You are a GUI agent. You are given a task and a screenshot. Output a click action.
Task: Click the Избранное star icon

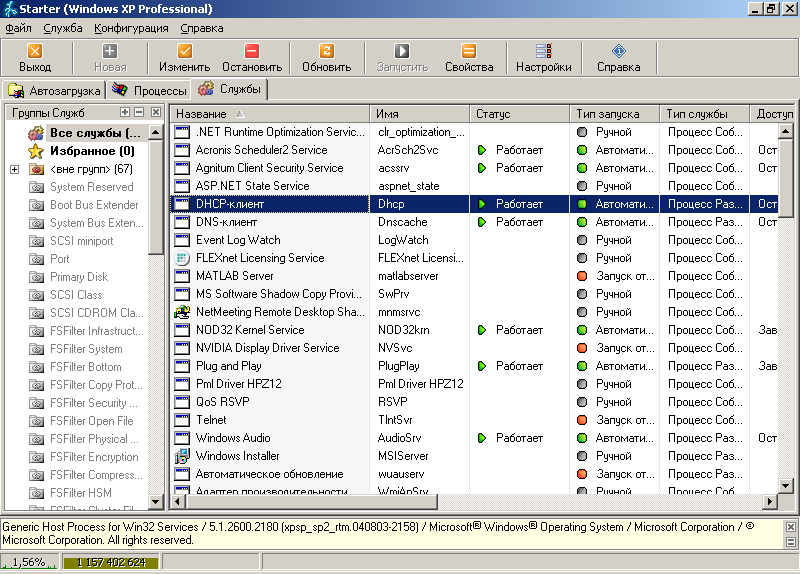36,151
